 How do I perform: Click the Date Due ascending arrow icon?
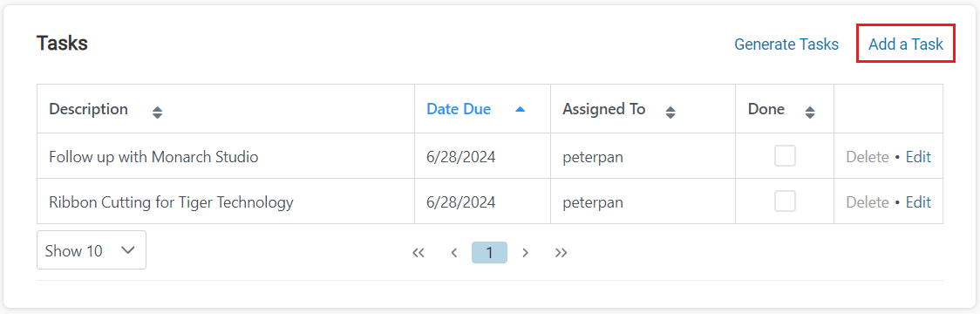click(x=520, y=109)
